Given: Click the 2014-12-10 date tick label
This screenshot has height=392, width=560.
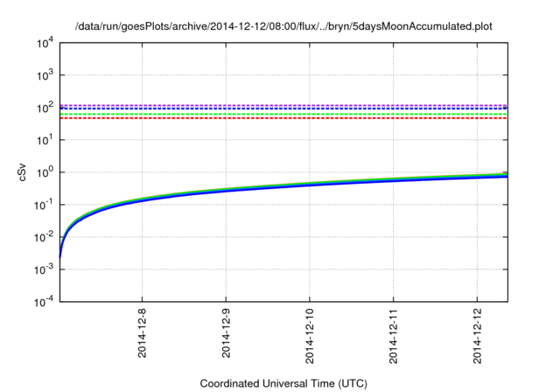Looking at the screenshot, I should tap(310, 336).
